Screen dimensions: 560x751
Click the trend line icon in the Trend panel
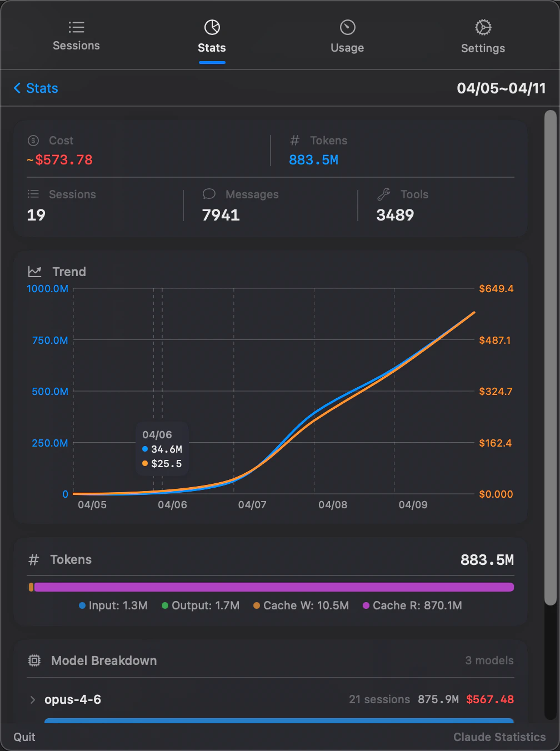point(34,271)
